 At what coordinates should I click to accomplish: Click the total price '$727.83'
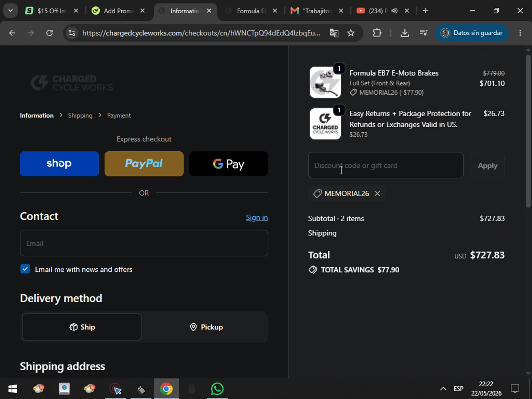[487, 255]
